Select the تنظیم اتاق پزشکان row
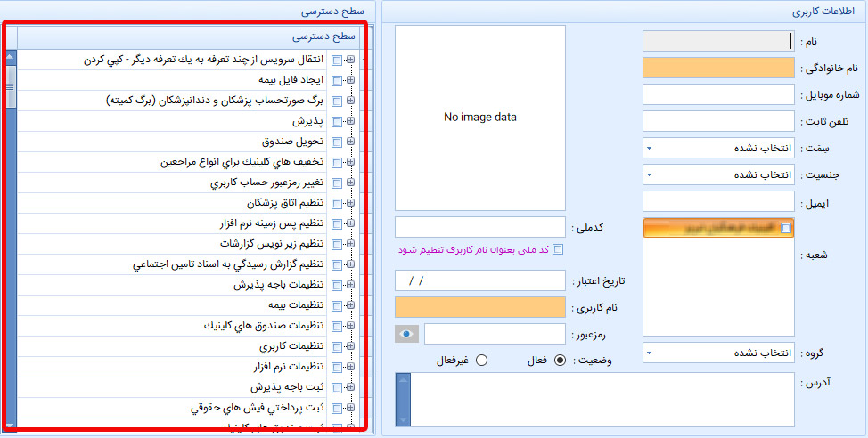 pyautogui.click(x=173, y=204)
